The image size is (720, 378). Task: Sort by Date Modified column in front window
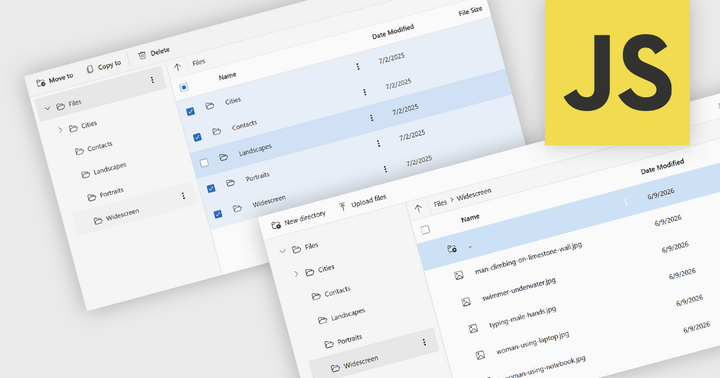[x=663, y=166]
